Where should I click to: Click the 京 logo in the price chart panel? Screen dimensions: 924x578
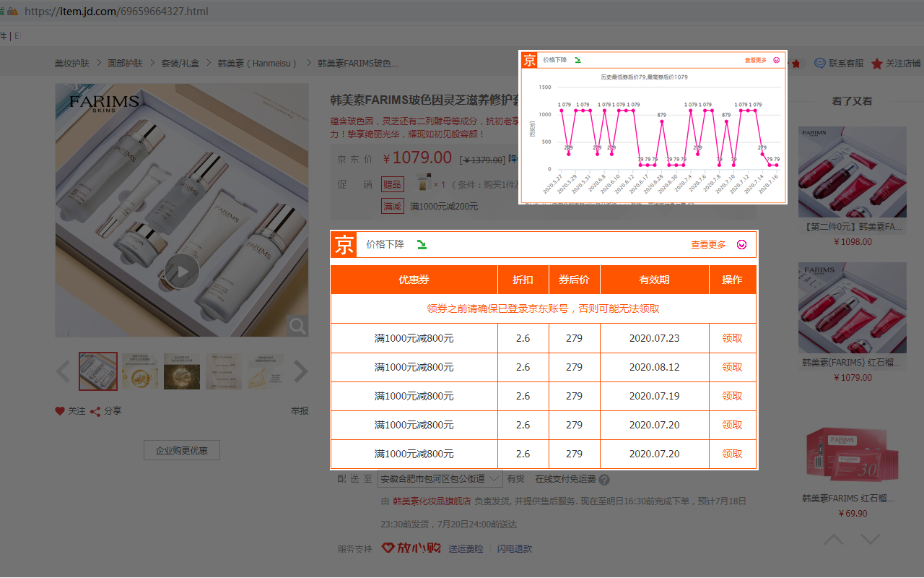pos(529,60)
